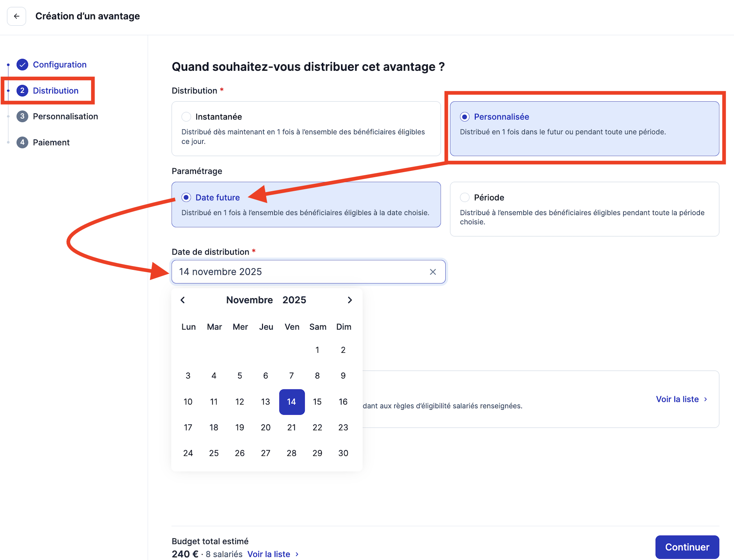Select the Personnalisée distribution option

coord(584,129)
